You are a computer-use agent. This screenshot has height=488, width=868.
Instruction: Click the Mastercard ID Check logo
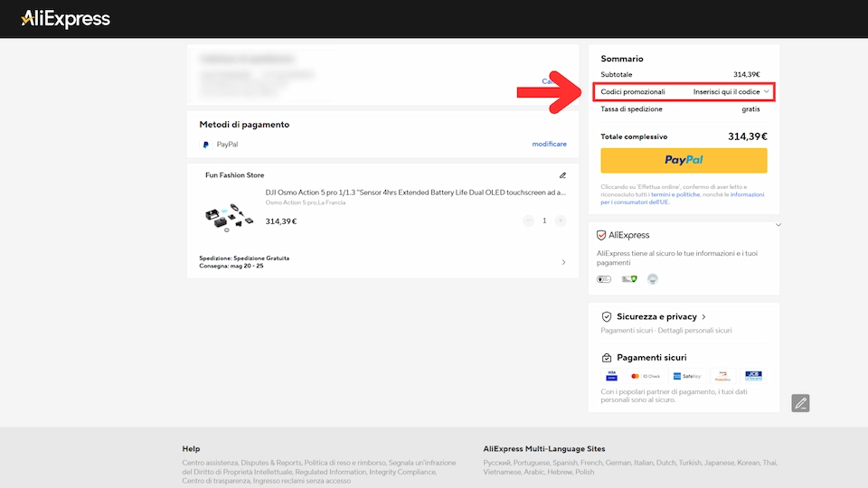point(646,376)
